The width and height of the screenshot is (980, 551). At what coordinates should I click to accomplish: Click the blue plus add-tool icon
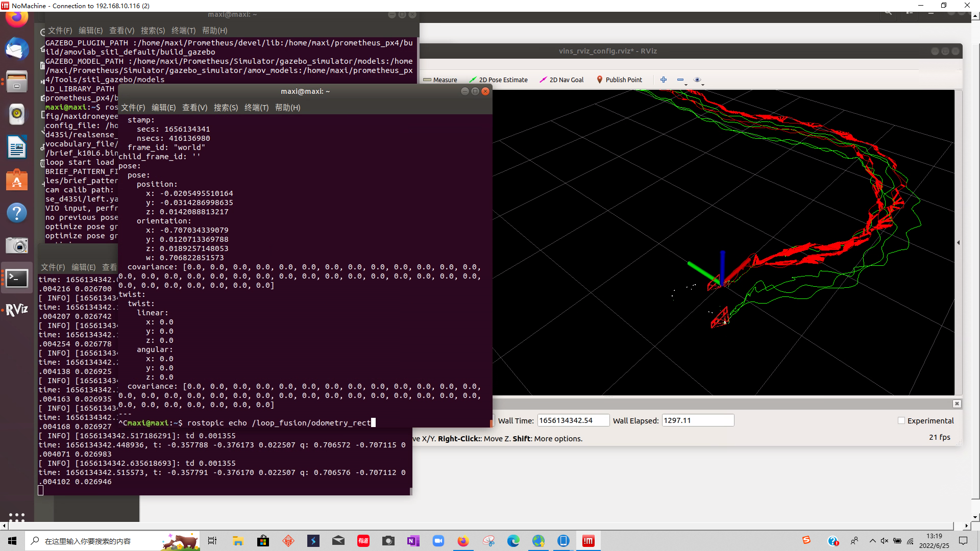click(663, 80)
